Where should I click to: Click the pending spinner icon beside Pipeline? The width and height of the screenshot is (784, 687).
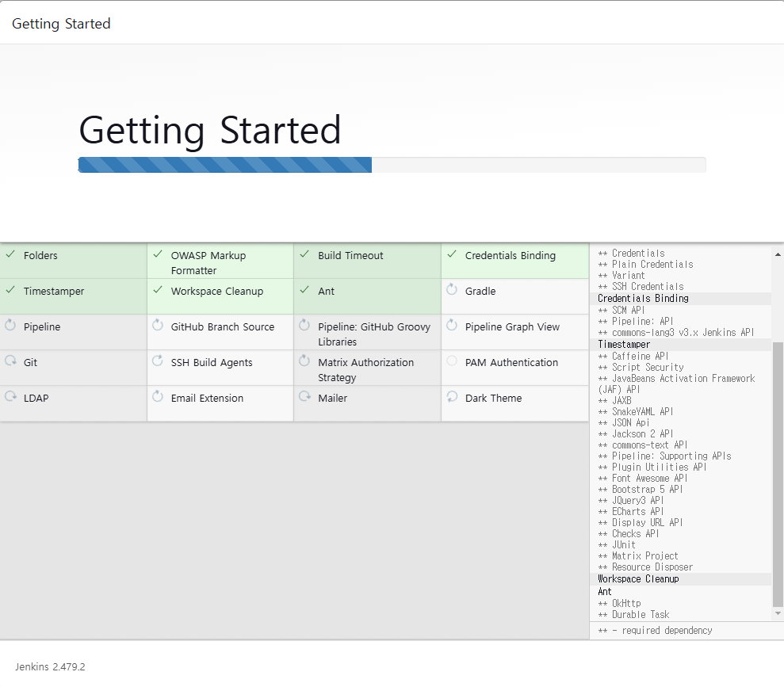(x=10, y=326)
